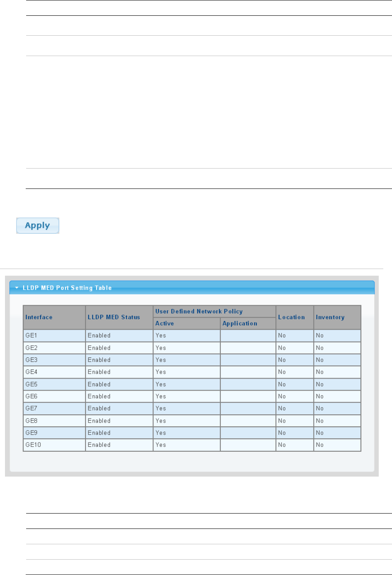This screenshot has width=392, height=575.
Task: Click the User Defined Network Policy header
Action: (x=214, y=311)
